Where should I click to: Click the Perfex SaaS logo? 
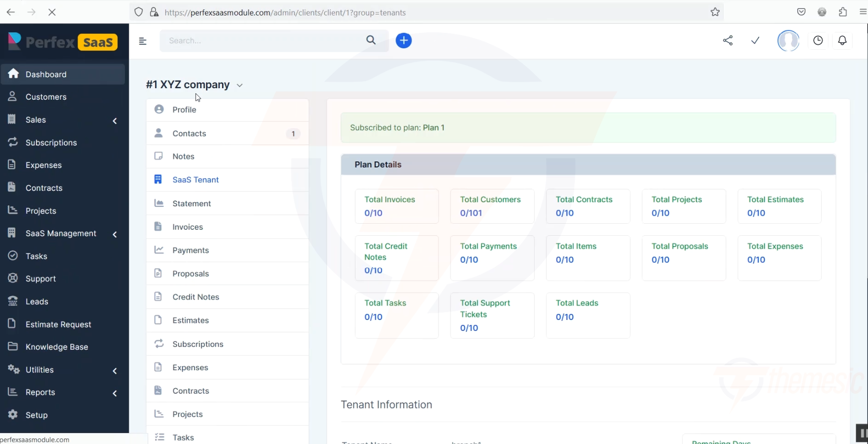pos(63,42)
